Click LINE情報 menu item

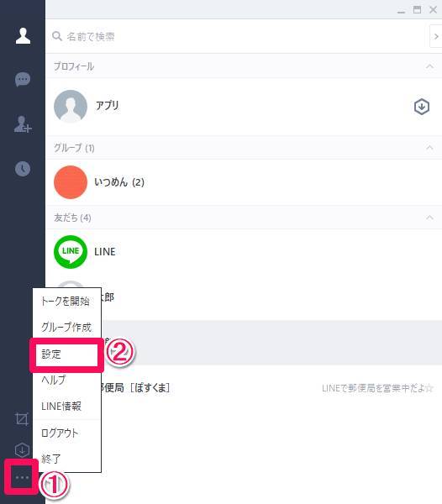(66, 407)
